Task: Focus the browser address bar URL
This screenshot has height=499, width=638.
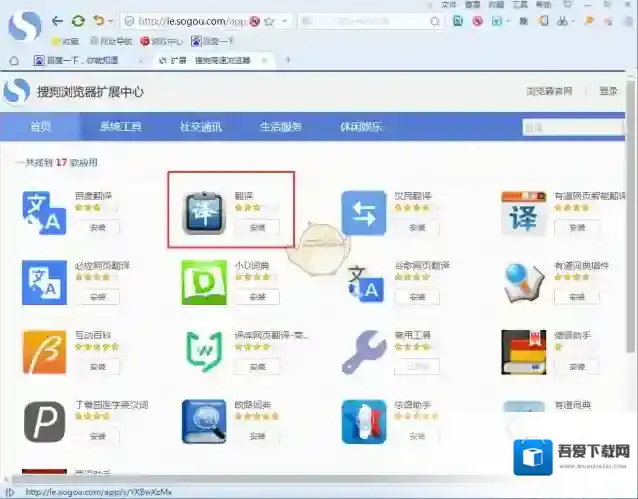Action: click(192, 21)
